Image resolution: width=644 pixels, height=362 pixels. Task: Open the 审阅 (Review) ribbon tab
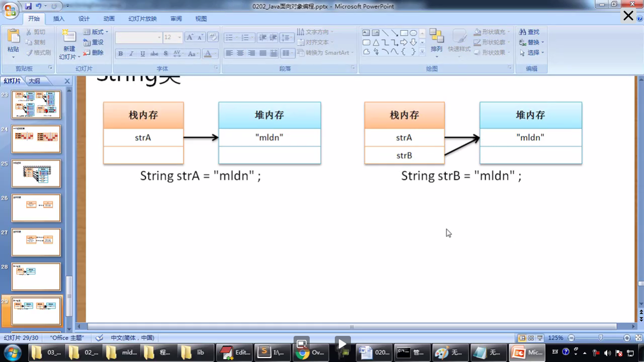176,19
